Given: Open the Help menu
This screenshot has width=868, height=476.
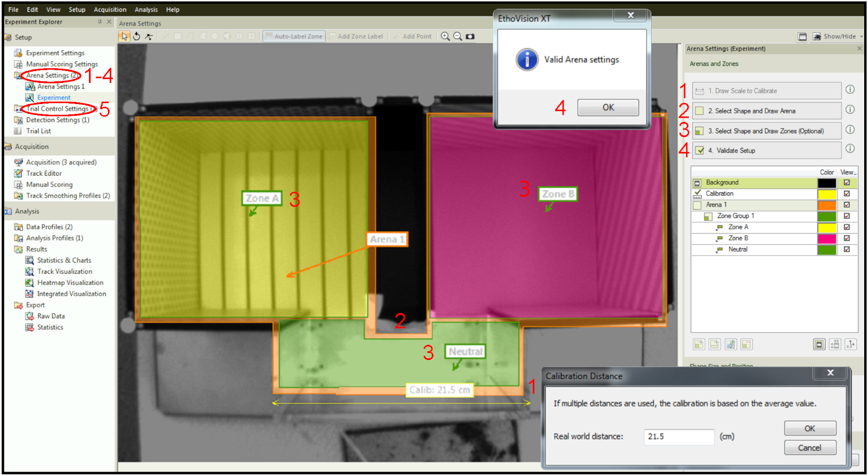Looking at the screenshot, I should click(x=173, y=10).
